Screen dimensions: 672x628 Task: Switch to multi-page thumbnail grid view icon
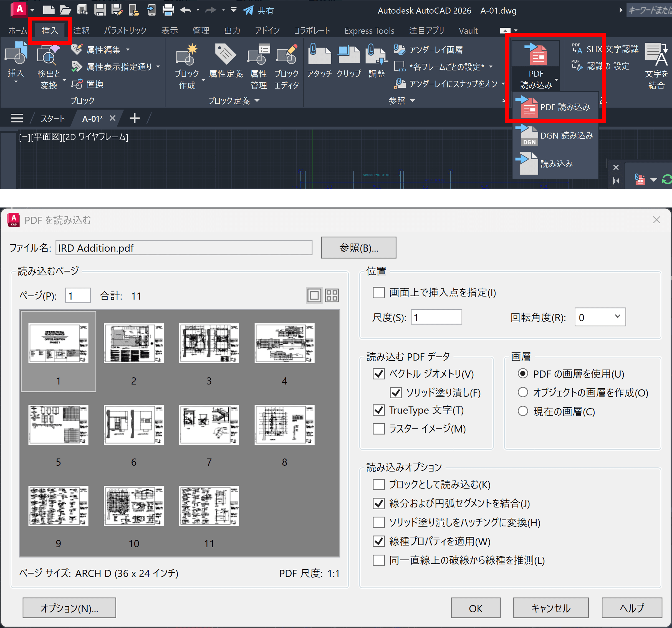coord(332,295)
